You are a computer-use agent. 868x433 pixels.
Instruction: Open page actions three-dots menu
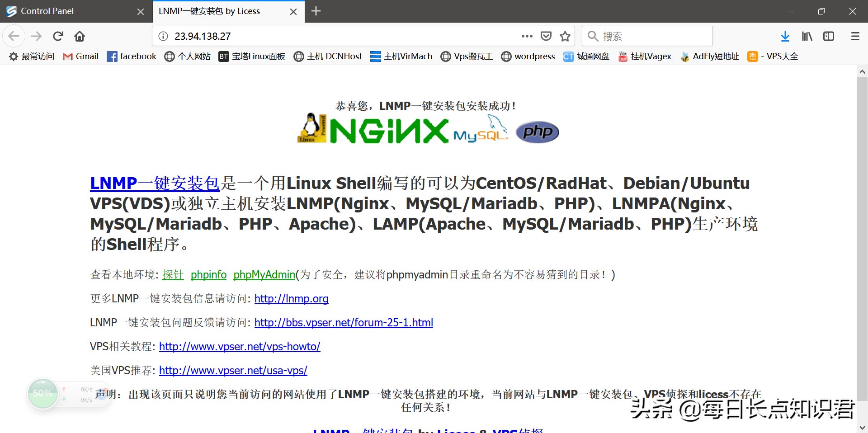click(x=527, y=36)
